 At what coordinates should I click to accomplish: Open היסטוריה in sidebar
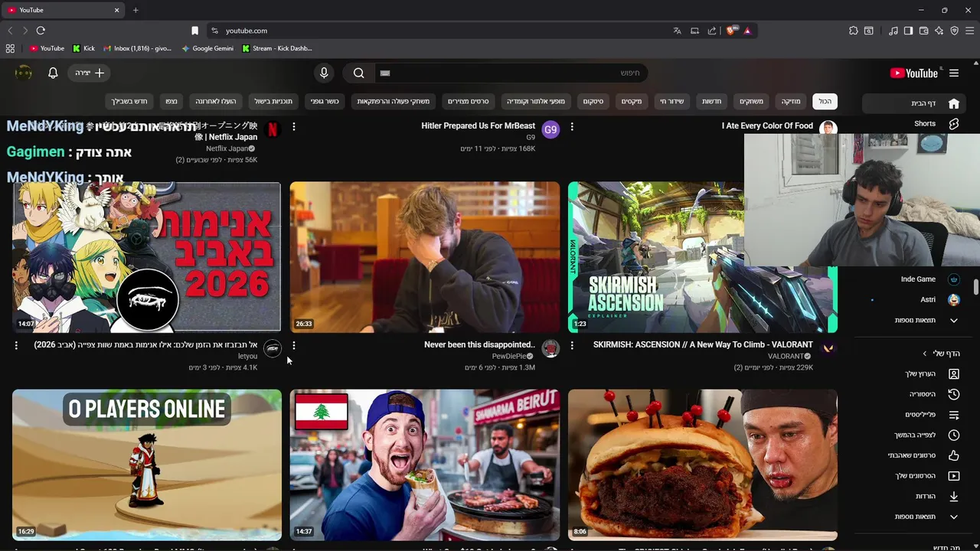tap(915, 394)
